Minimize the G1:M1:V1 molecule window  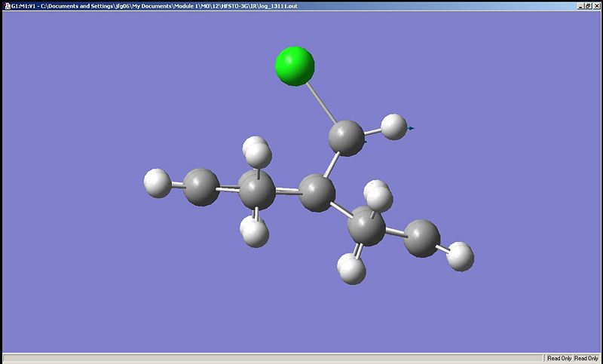580,6
